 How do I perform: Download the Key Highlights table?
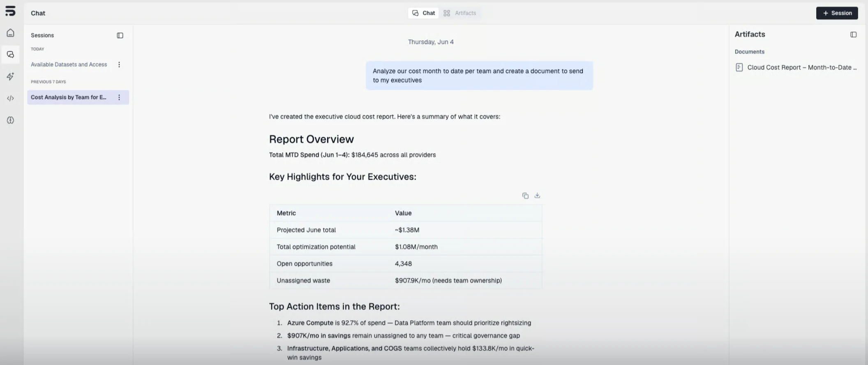tap(537, 196)
